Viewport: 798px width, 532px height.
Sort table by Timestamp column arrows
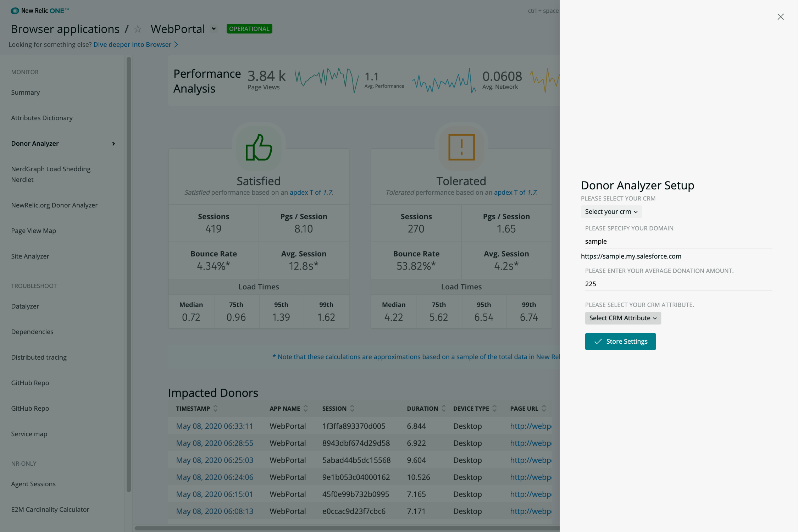pos(215,408)
